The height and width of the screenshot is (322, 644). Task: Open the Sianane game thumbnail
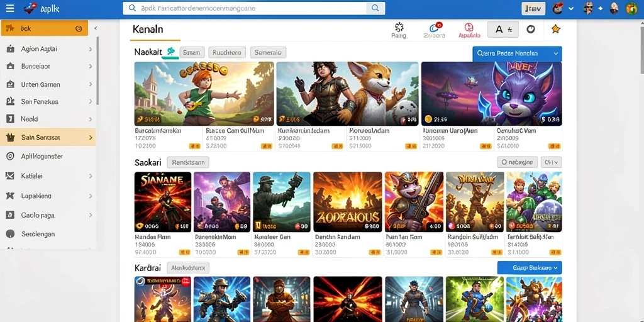click(163, 202)
